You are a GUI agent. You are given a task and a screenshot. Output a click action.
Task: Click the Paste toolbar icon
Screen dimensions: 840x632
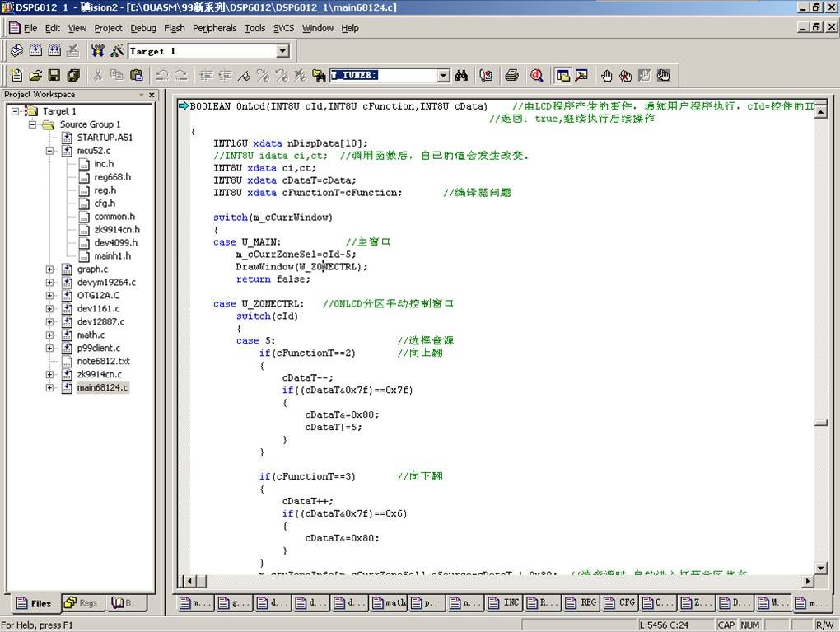(x=136, y=75)
